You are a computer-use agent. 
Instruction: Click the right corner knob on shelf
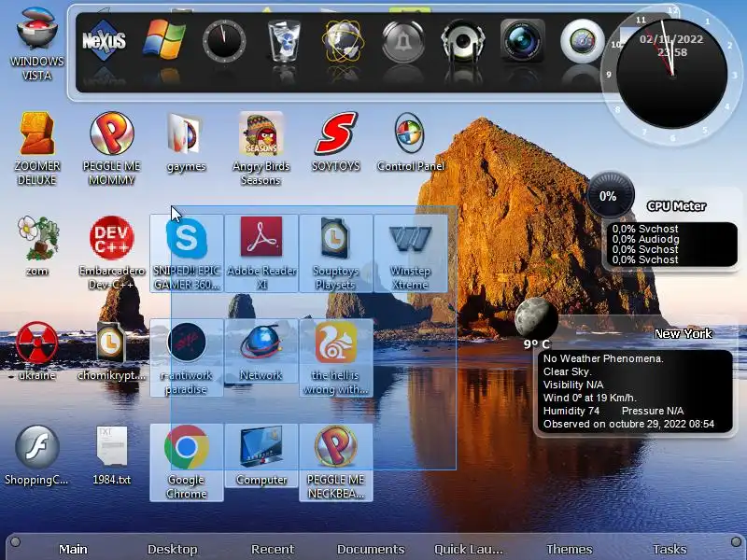(x=736, y=542)
